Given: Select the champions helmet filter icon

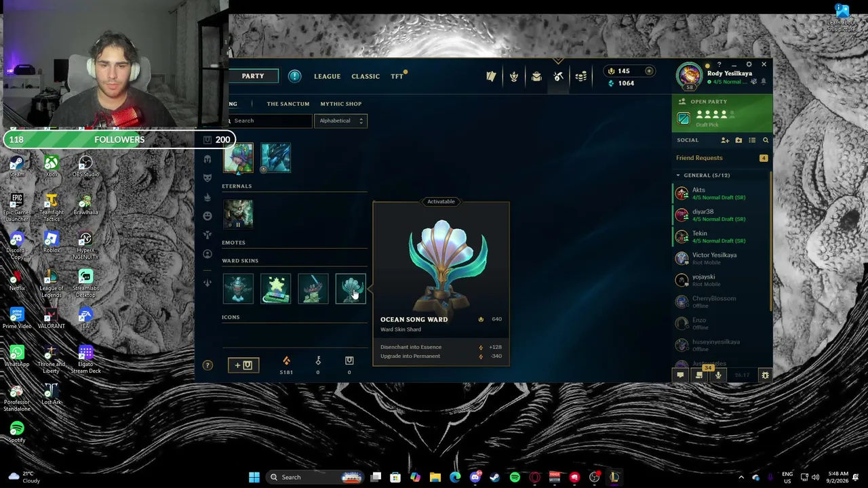Looking at the screenshot, I should 208,159.
